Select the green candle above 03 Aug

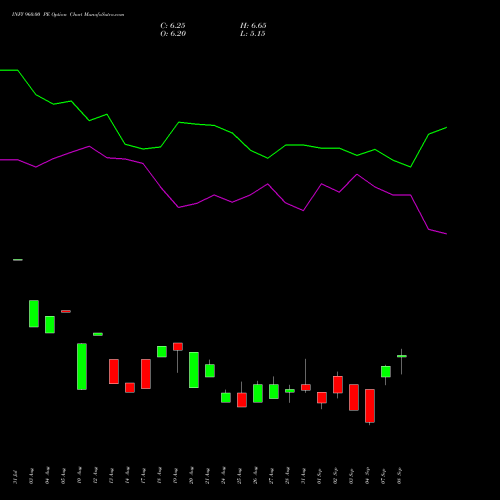tap(34, 314)
